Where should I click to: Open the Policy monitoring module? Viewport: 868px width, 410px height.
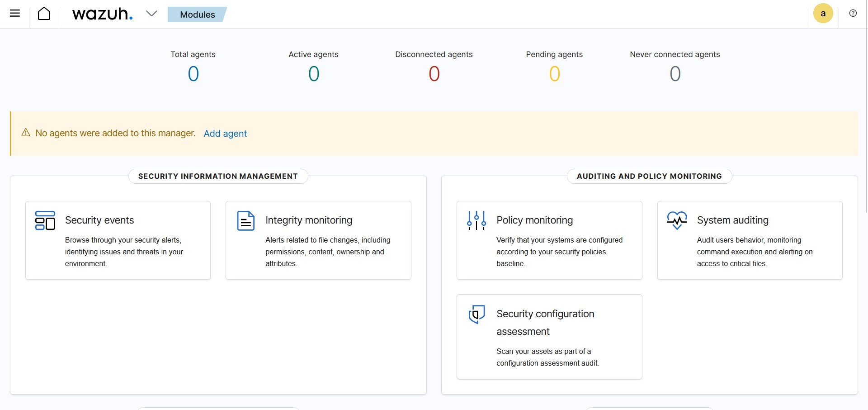click(534, 220)
